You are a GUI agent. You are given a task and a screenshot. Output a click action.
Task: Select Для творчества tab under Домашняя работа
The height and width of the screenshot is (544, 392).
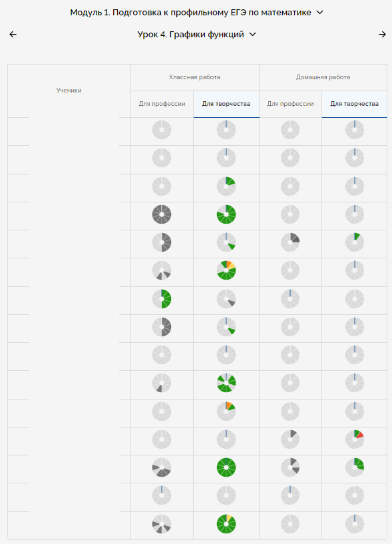click(354, 104)
